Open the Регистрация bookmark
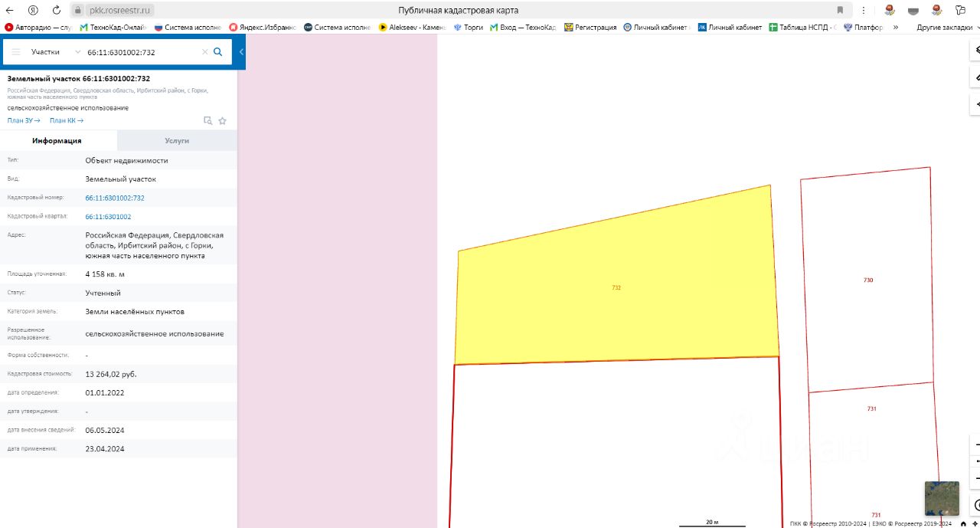980x528 pixels. [x=590, y=27]
